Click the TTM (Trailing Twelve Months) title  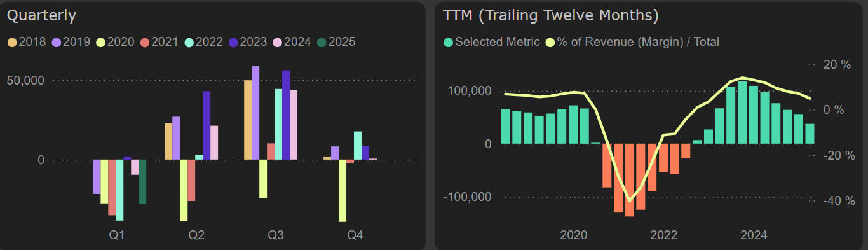[550, 15]
